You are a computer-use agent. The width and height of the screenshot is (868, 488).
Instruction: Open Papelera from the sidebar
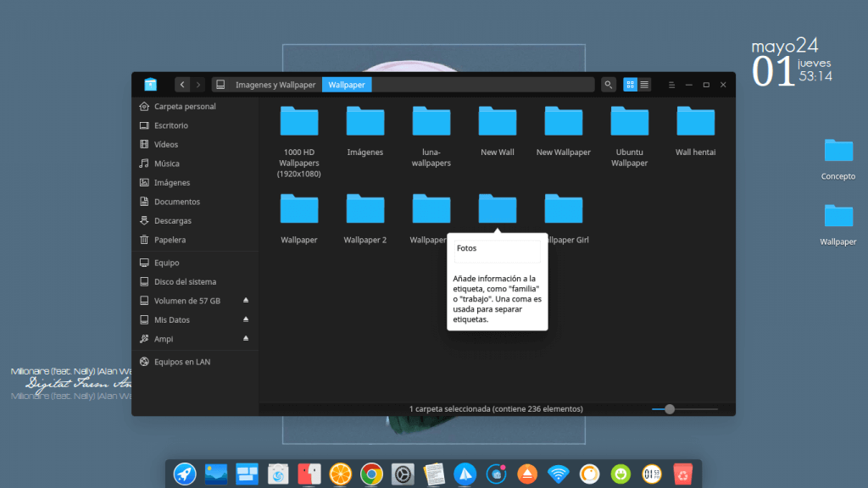[x=170, y=240]
